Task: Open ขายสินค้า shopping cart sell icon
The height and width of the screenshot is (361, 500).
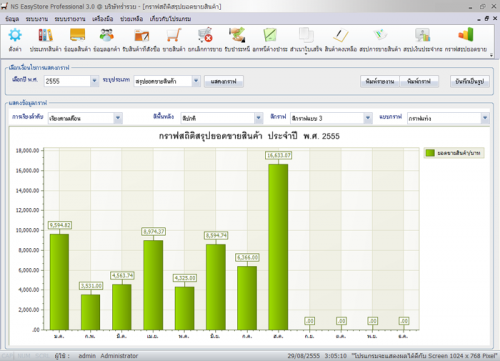Action: (174, 35)
